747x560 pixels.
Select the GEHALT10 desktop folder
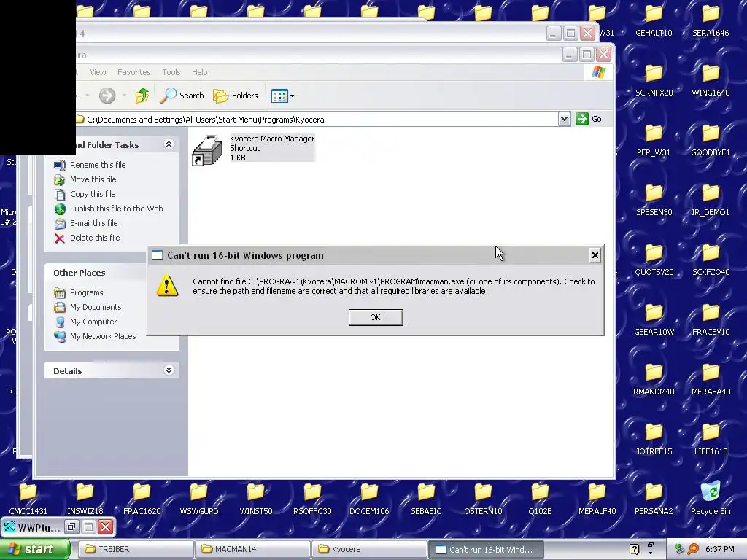pos(654,20)
